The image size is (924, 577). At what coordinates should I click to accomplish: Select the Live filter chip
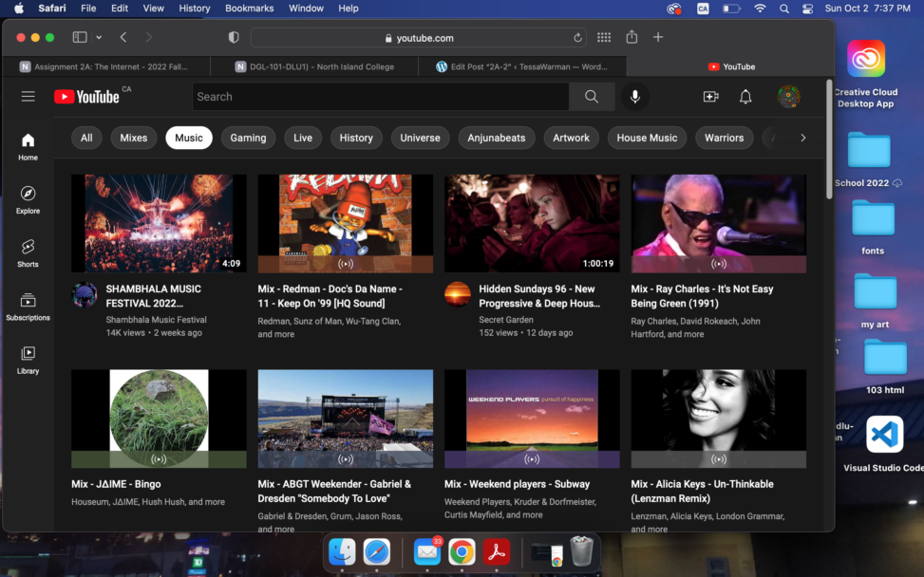303,138
